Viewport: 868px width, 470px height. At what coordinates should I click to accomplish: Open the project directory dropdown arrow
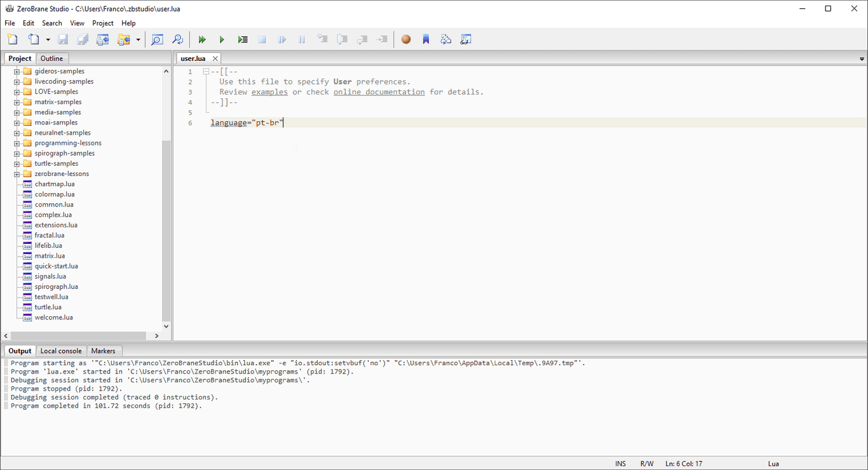tap(137, 39)
